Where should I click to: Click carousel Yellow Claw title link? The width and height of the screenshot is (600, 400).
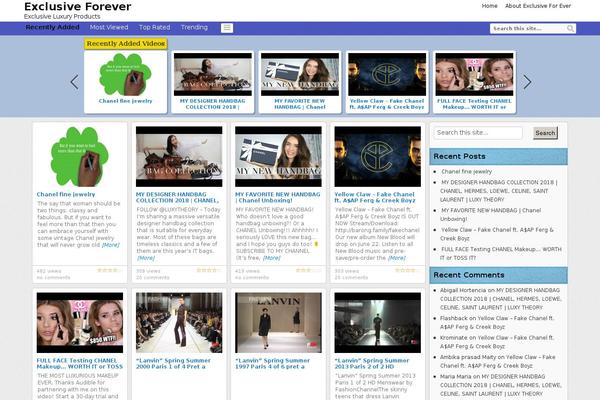(x=387, y=104)
